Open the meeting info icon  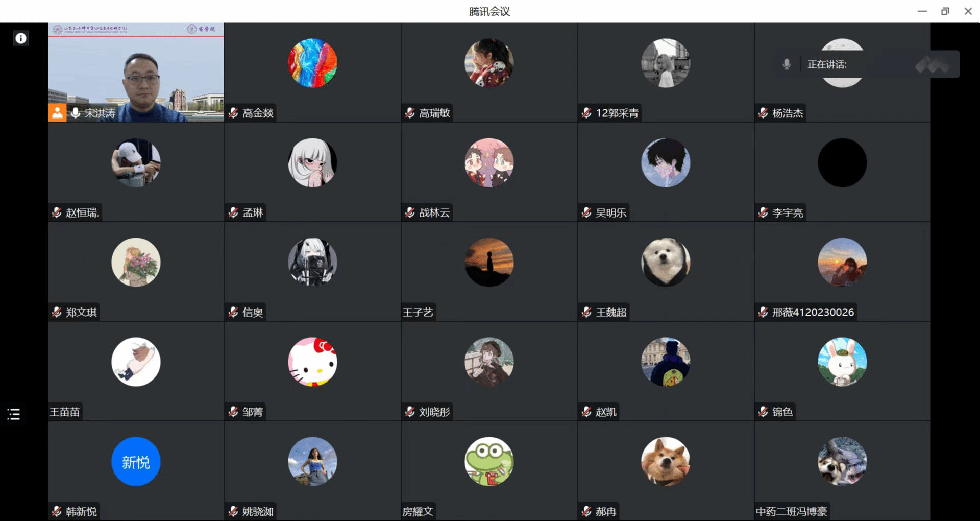point(21,38)
